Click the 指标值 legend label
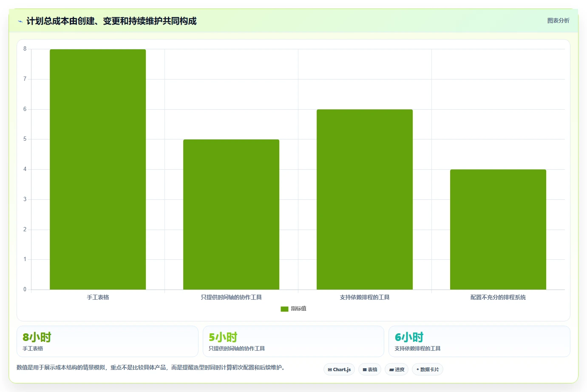 click(x=298, y=309)
